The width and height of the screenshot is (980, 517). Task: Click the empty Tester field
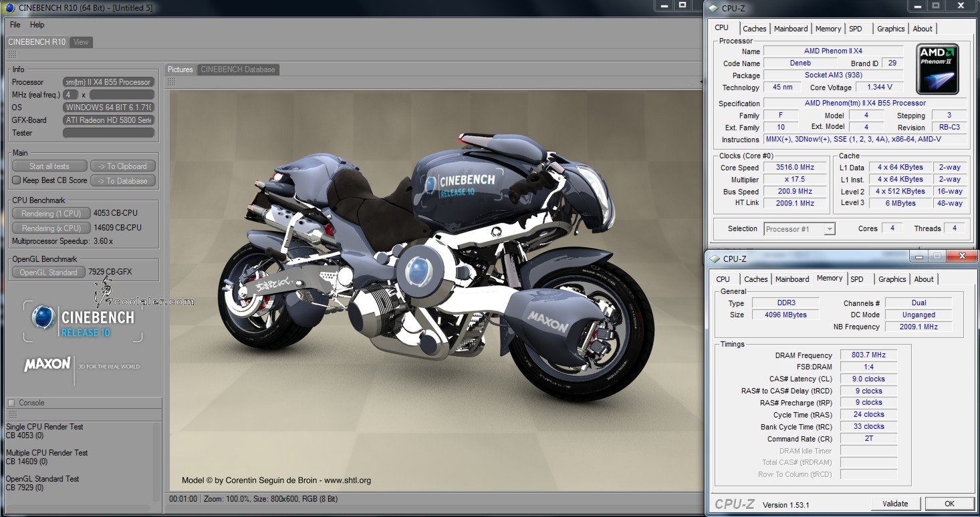pos(109,133)
